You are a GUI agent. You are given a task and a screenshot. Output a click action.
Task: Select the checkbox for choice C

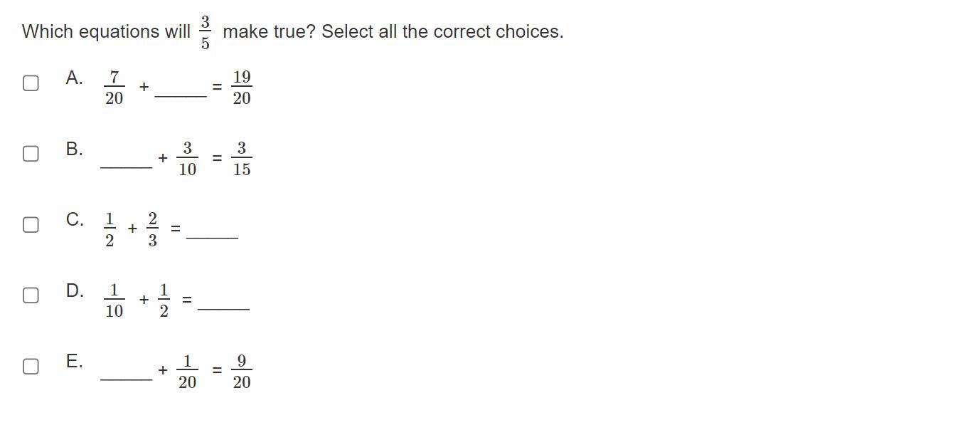pyautogui.click(x=31, y=225)
